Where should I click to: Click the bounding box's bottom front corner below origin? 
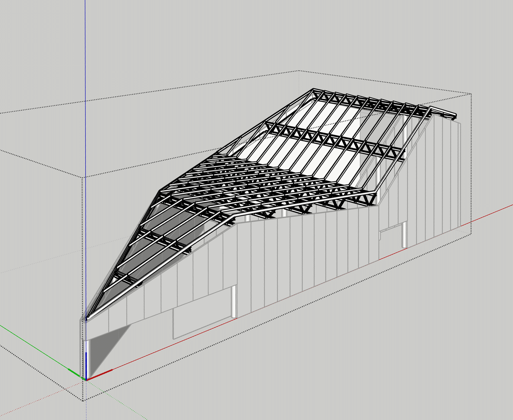83,401
